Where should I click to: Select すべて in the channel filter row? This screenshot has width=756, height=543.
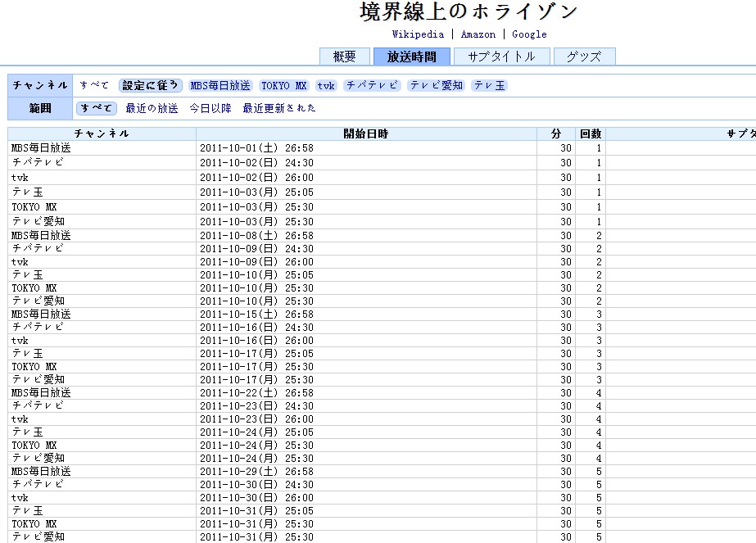[x=94, y=85]
